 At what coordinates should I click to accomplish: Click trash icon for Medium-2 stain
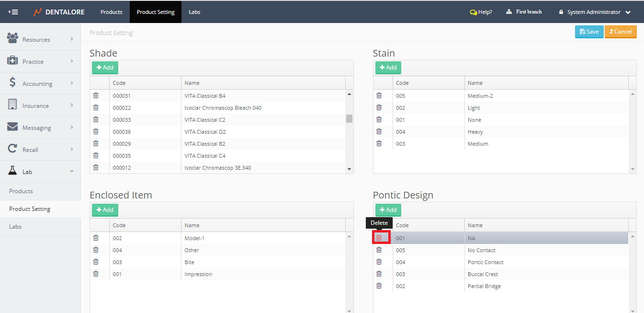tap(379, 95)
